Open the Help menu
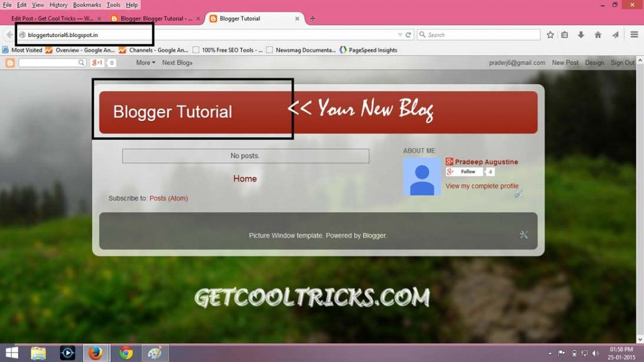 click(x=132, y=5)
